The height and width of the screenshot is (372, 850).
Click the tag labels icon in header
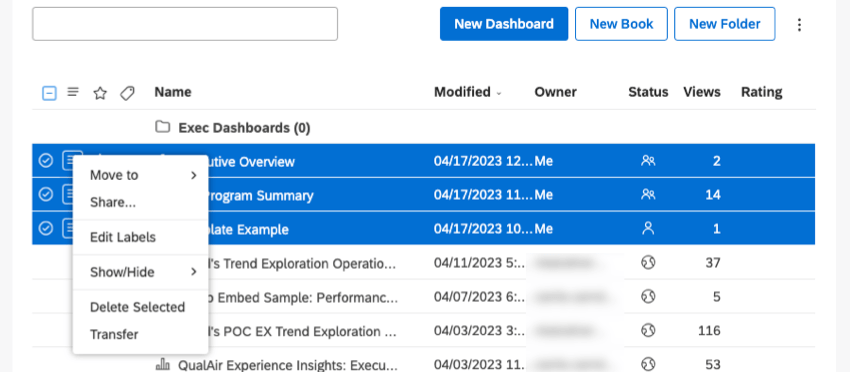point(127,93)
